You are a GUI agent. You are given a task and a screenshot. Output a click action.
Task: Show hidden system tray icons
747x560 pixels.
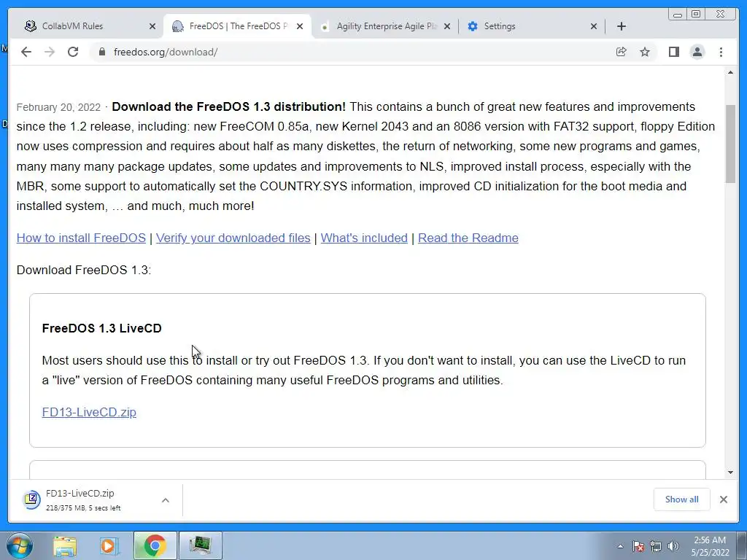click(x=620, y=546)
